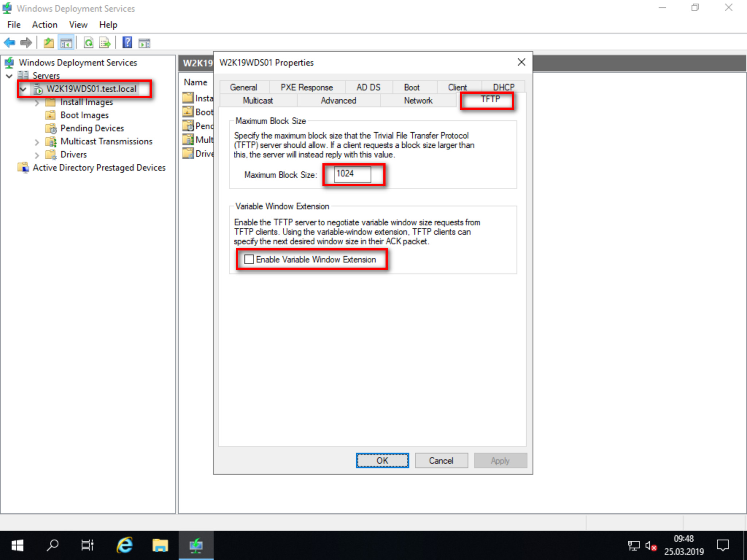Expand the Drivers tree node

36,155
